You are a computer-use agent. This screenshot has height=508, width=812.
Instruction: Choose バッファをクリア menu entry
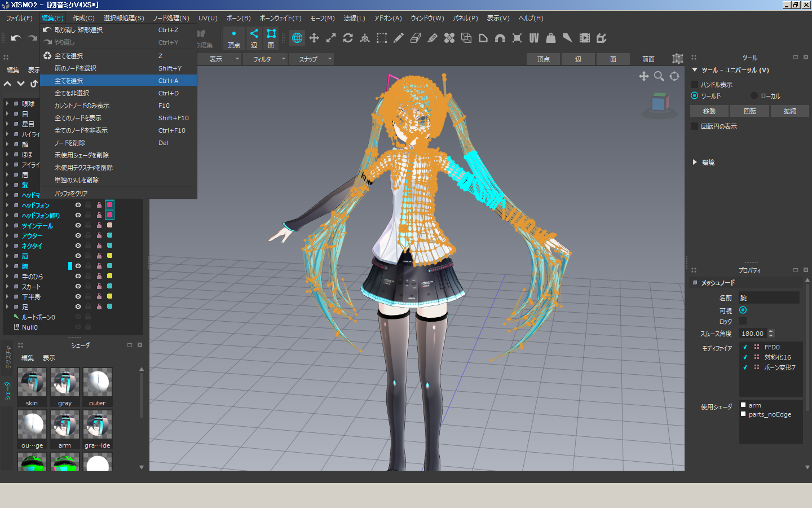point(118,194)
